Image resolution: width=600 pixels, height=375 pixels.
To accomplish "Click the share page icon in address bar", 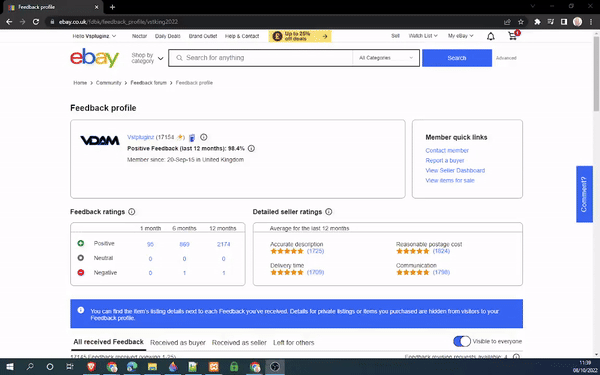I will 507,22.
